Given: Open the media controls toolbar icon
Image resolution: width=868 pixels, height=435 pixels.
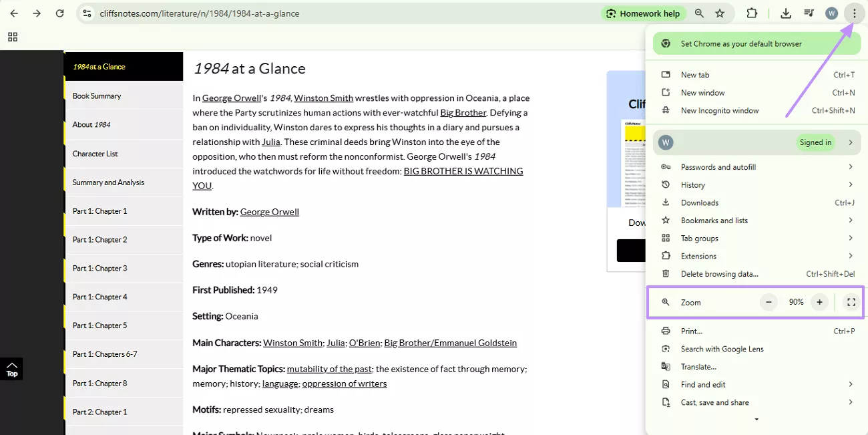Looking at the screenshot, I should 809,13.
